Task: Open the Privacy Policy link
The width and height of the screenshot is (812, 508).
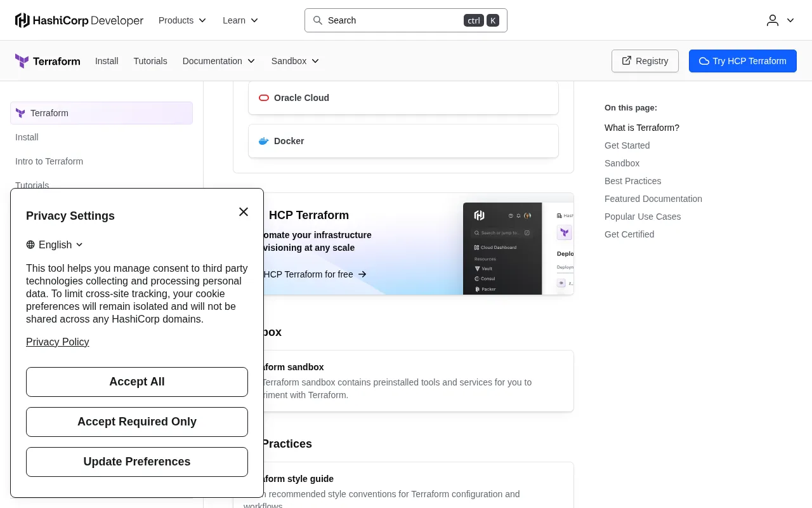Action: (x=58, y=342)
